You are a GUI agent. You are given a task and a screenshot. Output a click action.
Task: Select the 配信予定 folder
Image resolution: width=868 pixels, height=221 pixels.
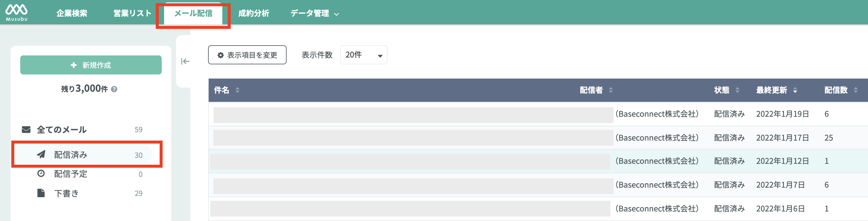pos(82,174)
